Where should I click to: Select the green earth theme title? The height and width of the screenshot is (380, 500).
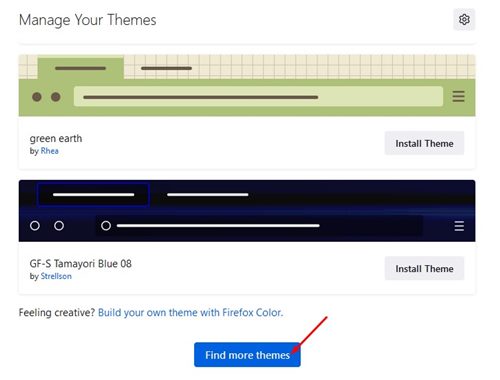56,138
